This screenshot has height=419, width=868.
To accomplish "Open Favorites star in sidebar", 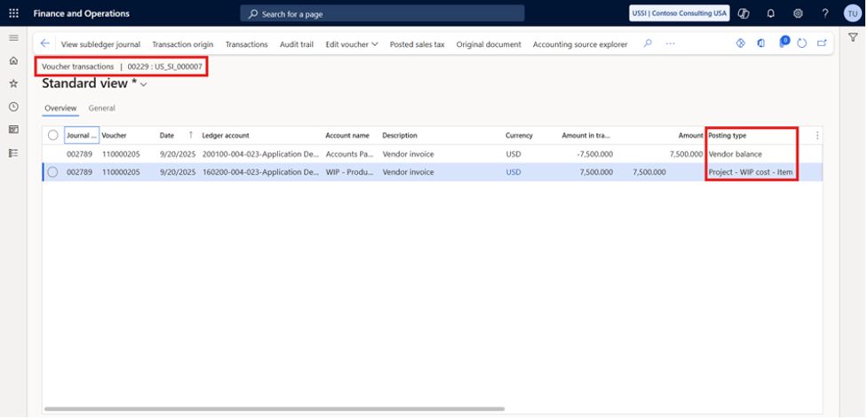I will [13, 83].
